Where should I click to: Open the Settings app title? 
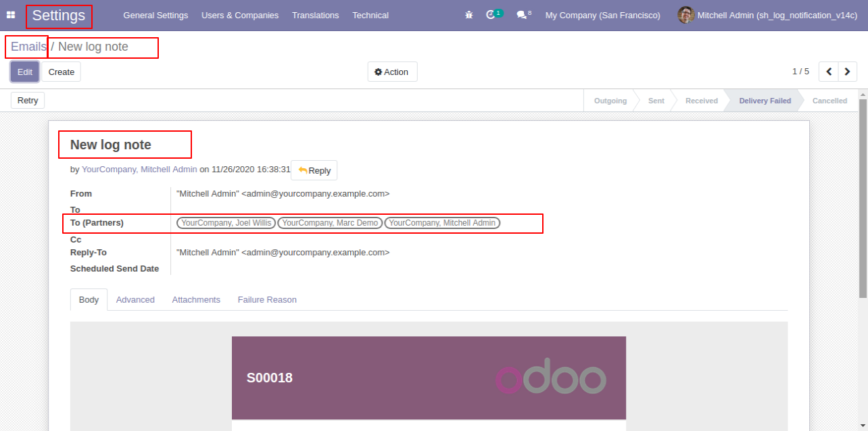(x=59, y=16)
